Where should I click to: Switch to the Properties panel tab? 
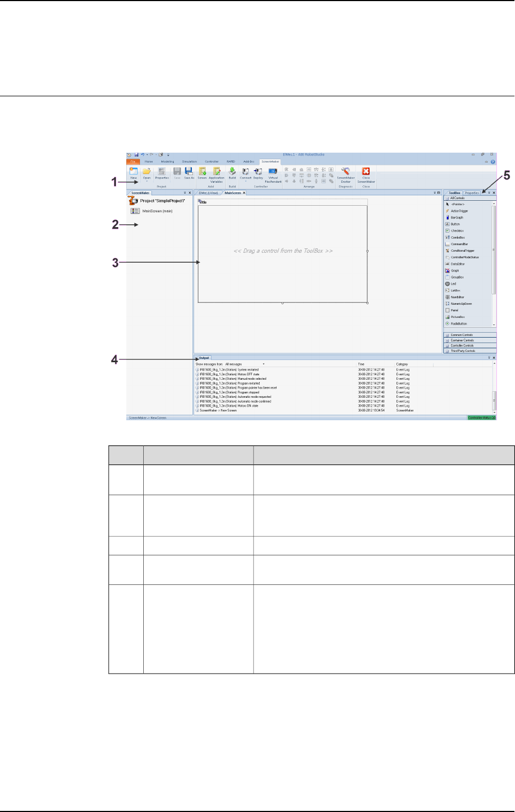tap(472, 193)
